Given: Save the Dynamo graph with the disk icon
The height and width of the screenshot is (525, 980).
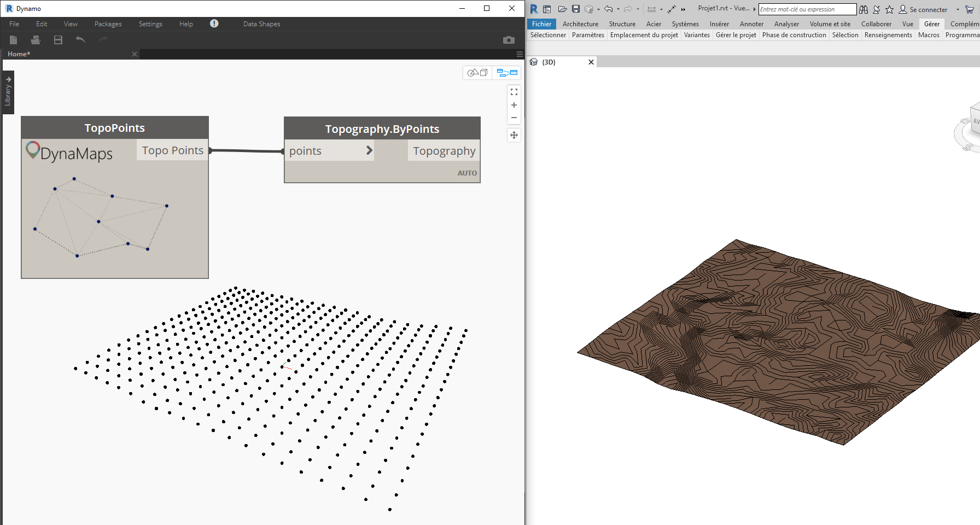Looking at the screenshot, I should point(58,40).
